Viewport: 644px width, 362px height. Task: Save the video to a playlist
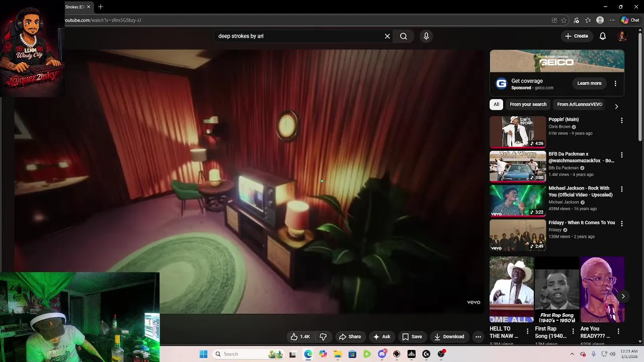[x=412, y=337]
